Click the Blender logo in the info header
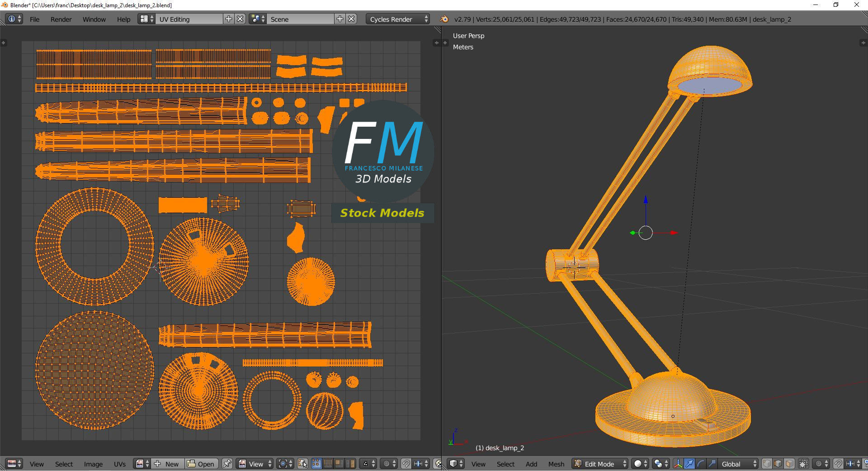Image resolution: width=868 pixels, height=471 pixels. [444, 19]
